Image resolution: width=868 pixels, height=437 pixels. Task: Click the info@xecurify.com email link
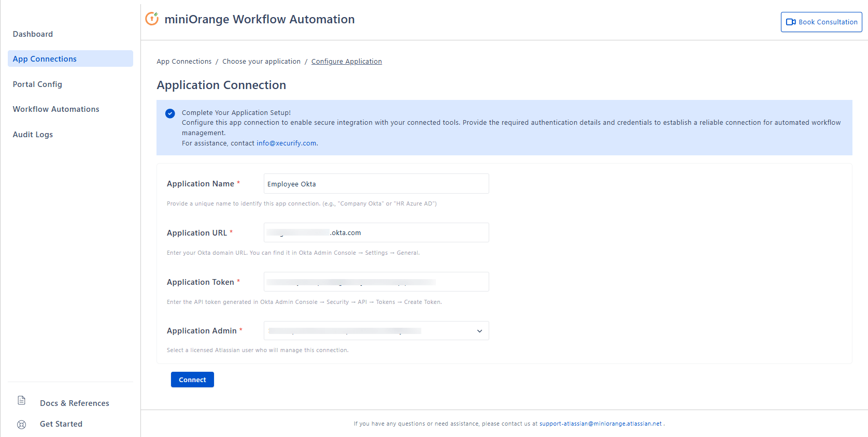[x=286, y=143]
